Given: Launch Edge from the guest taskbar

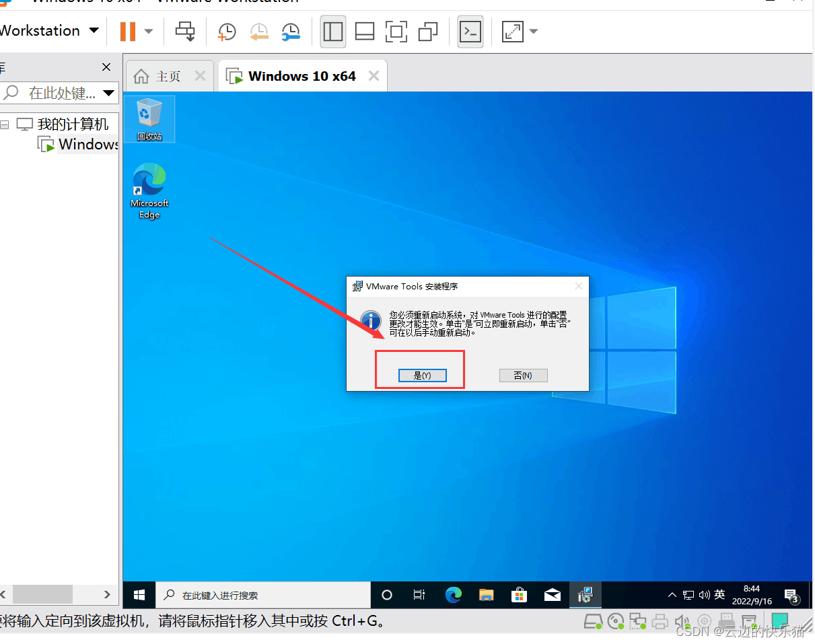Looking at the screenshot, I should click(454, 595).
